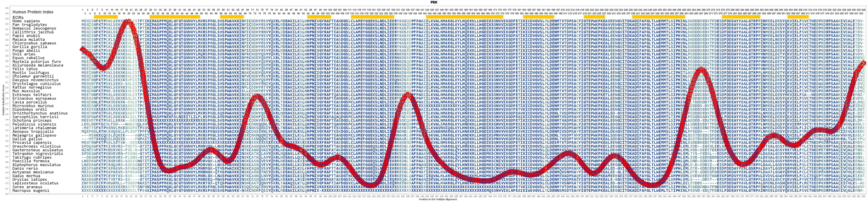Click the Relative Substitution Score axis label
Image resolution: width=868 pixels, height=202 pixels.
pyautogui.click(x=3, y=100)
